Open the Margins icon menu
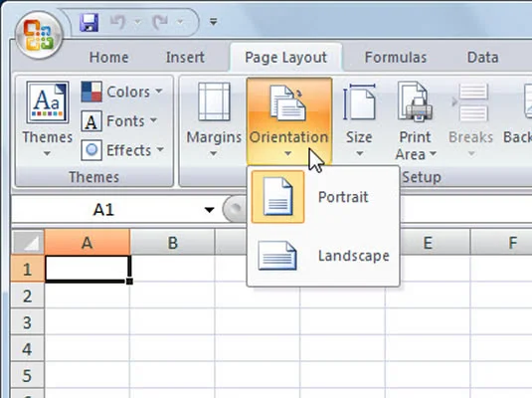Screen dimensions: 532x398 pyautogui.click(x=214, y=101)
